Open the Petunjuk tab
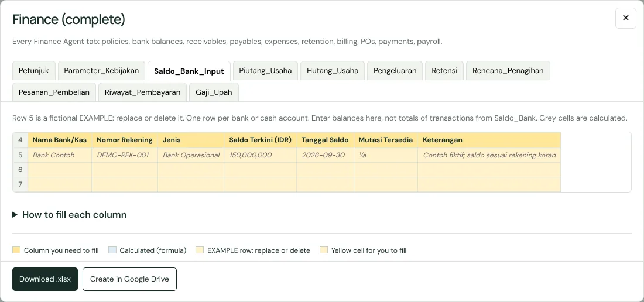The height and width of the screenshot is (302, 644). [34, 71]
